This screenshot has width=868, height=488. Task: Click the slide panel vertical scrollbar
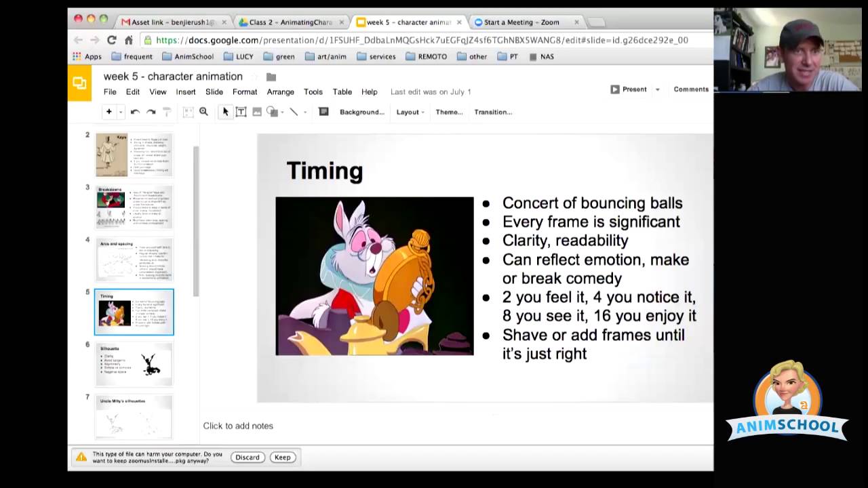(x=196, y=221)
